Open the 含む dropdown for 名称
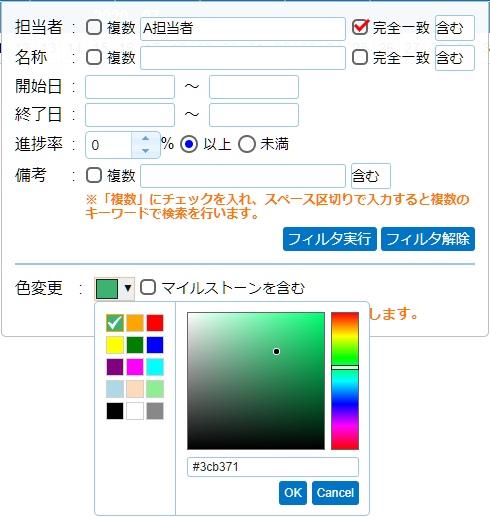The image size is (490, 517). 455,58
